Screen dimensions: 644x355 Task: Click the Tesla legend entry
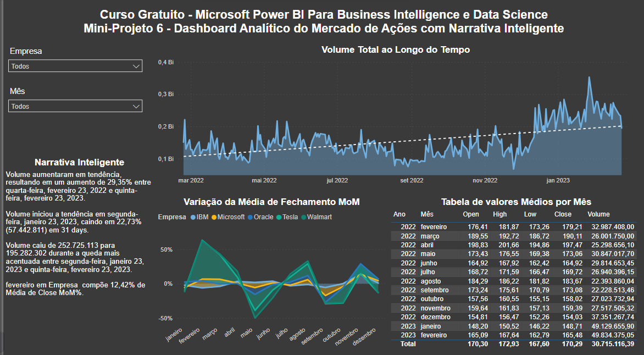pyautogui.click(x=279, y=217)
